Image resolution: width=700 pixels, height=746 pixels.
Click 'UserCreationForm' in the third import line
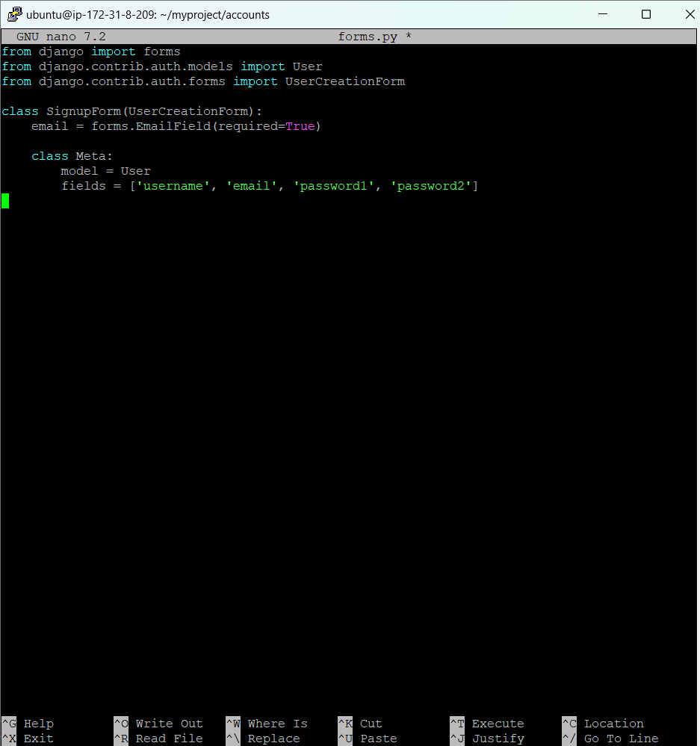click(345, 81)
